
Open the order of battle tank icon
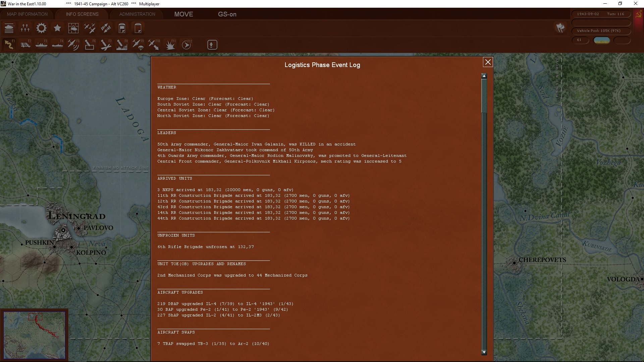pos(9,28)
